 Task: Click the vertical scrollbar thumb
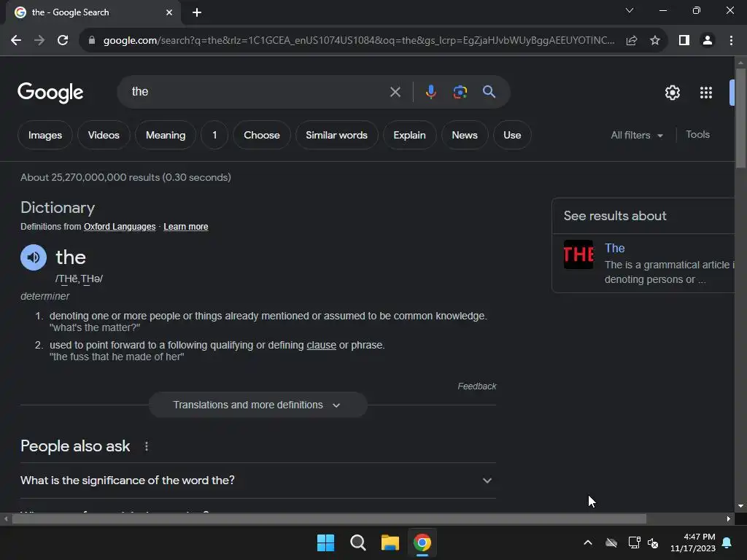pos(740,118)
